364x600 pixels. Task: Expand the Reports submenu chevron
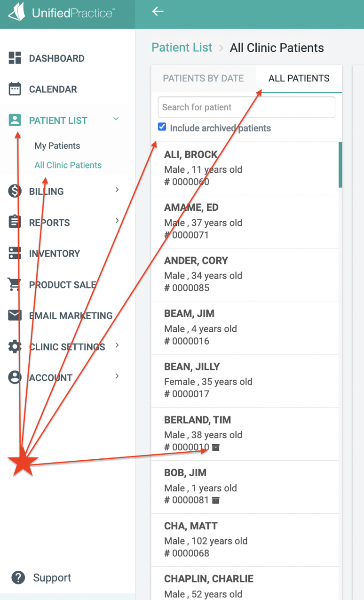coord(117,221)
